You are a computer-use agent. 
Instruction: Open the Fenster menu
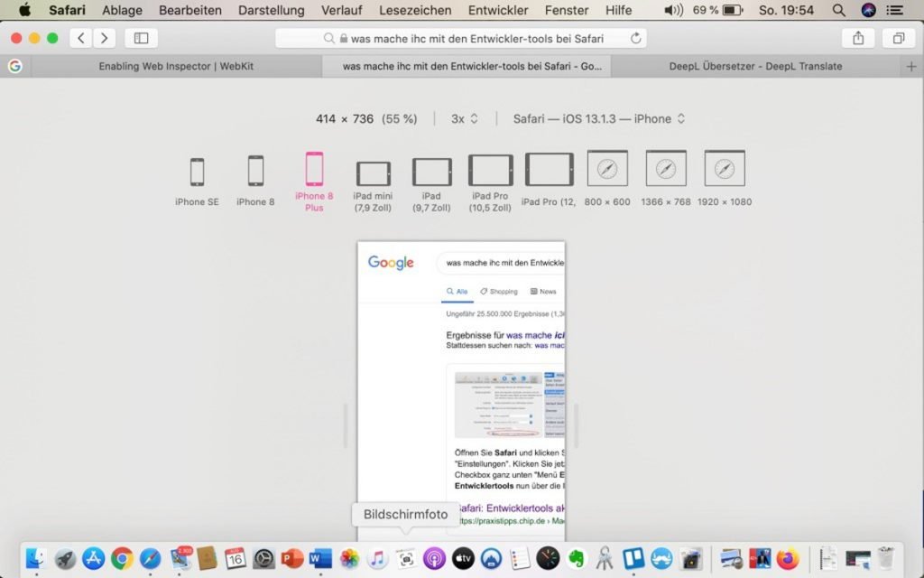567,10
